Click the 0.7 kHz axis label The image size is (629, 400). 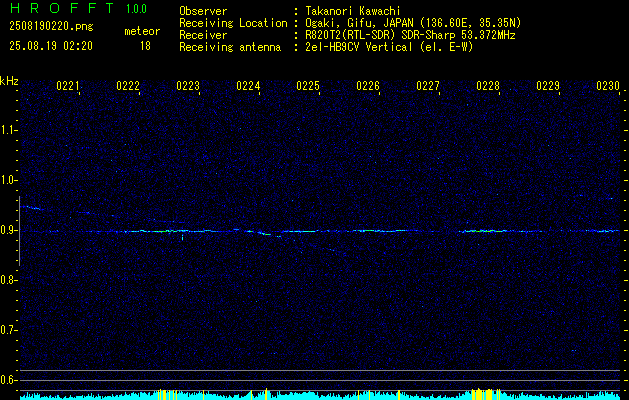point(8,330)
